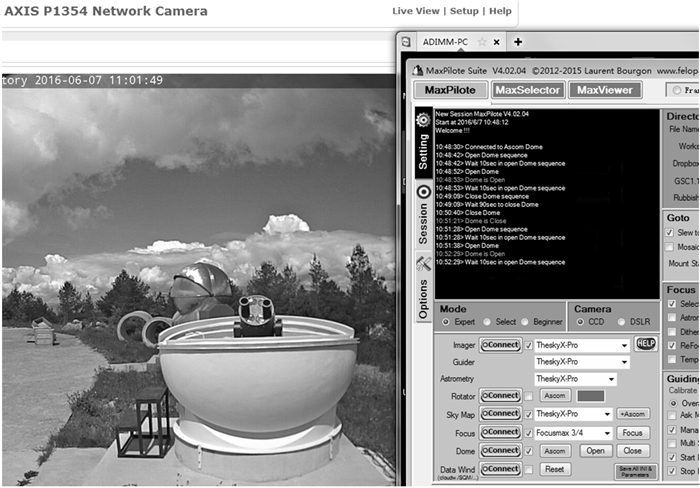Click Connect button for Dome
The width and height of the screenshot is (700, 488).
point(500,450)
